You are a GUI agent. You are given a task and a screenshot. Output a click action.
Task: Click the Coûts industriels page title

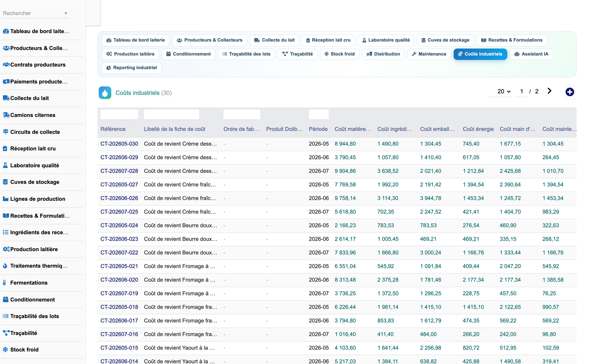tap(137, 93)
